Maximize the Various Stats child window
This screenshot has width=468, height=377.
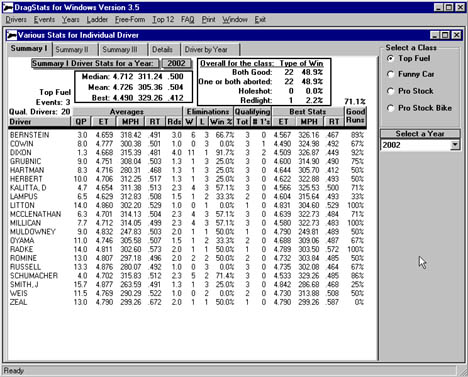pos(445,35)
